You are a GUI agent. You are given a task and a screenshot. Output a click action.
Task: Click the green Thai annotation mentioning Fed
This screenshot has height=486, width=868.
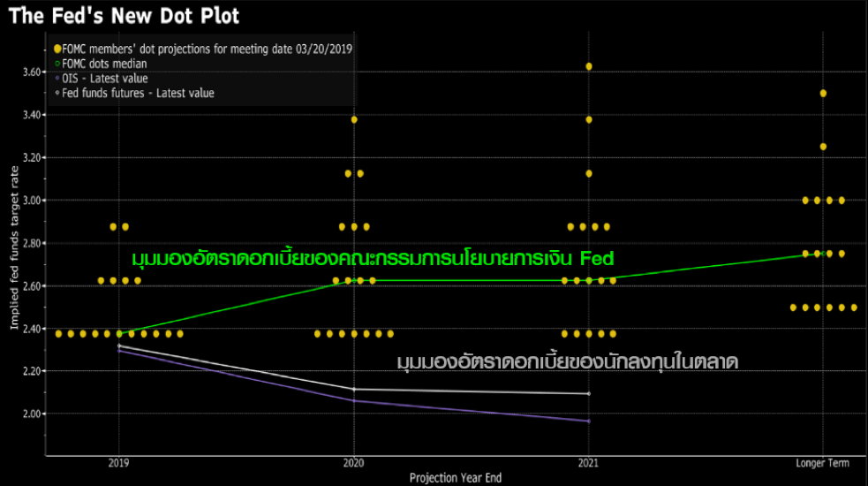[x=372, y=259]
